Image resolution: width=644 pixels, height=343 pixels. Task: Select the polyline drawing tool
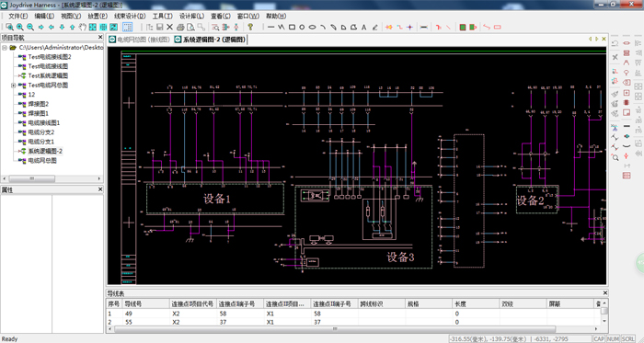coord(282,27)
